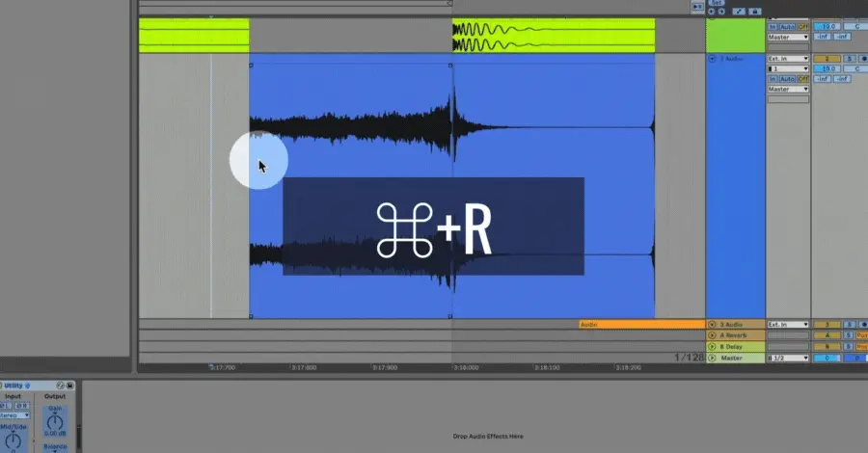Open 2 Audio input channel dropdown
This screenshot has height=453, width=868.
(x=788, y=68)
